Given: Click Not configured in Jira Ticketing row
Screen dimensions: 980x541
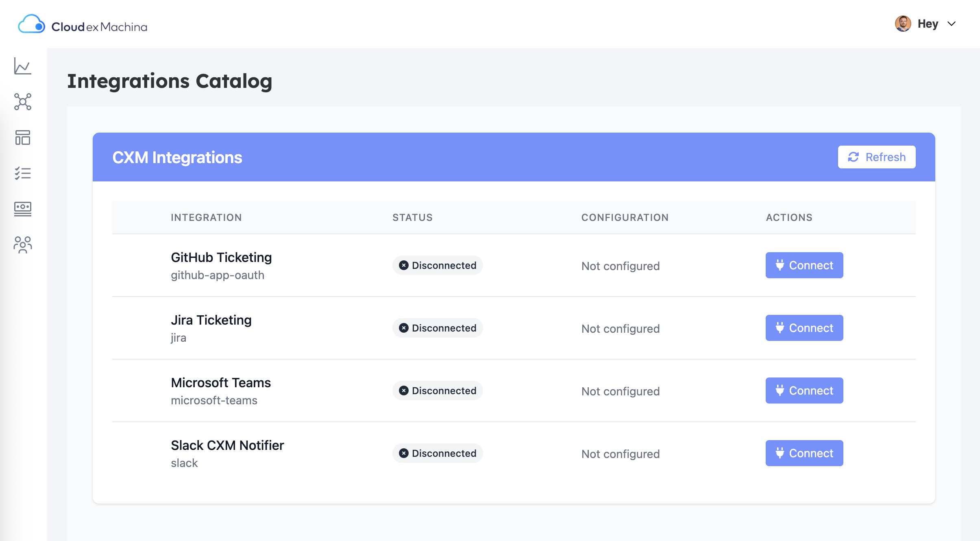Looking at the screenshot, I should coord(621,329).
